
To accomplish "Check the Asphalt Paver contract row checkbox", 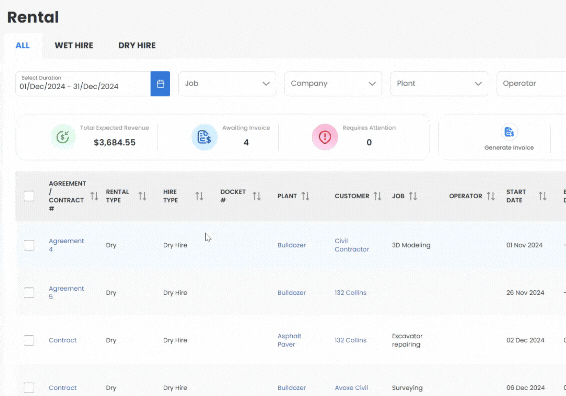I will click(29, 340).
